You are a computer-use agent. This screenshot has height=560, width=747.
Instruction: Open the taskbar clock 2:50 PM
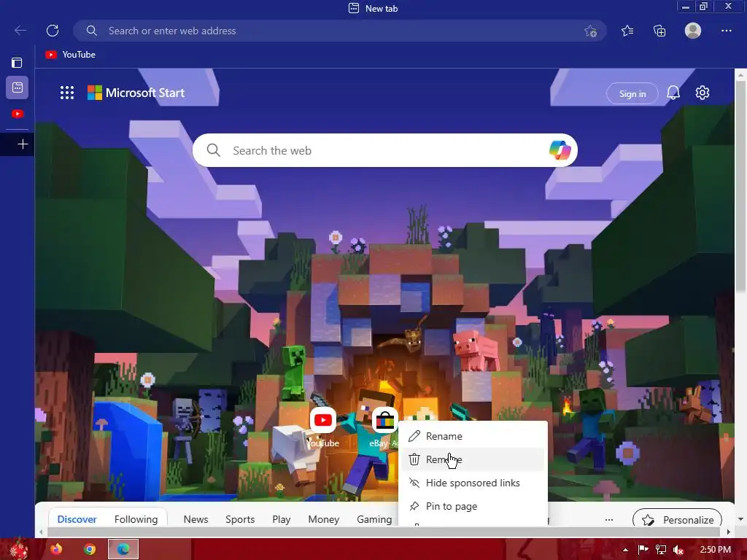click(715, 550)
